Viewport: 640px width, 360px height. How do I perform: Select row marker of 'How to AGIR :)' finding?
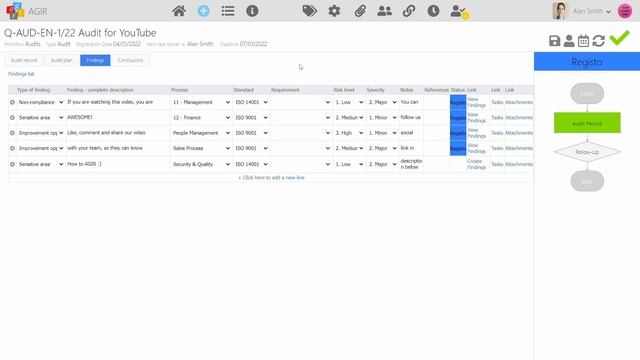coord(12,164)
